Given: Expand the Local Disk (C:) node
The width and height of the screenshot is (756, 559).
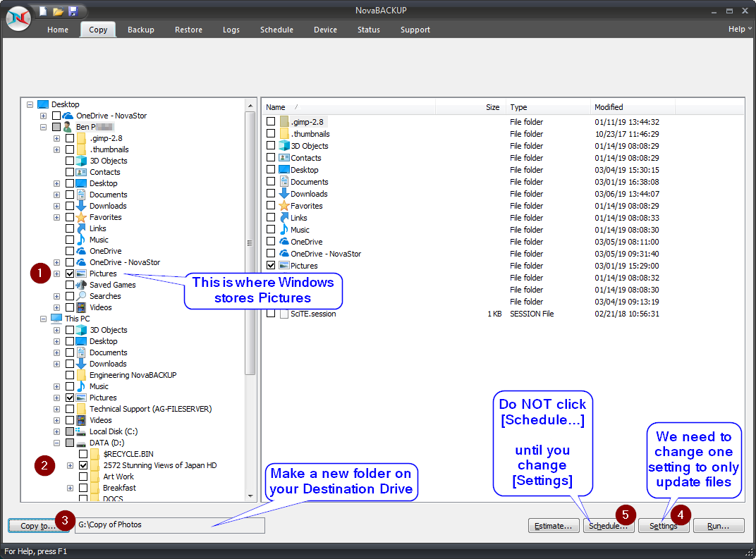Looking at the screenshot, I should coord(57,432).
